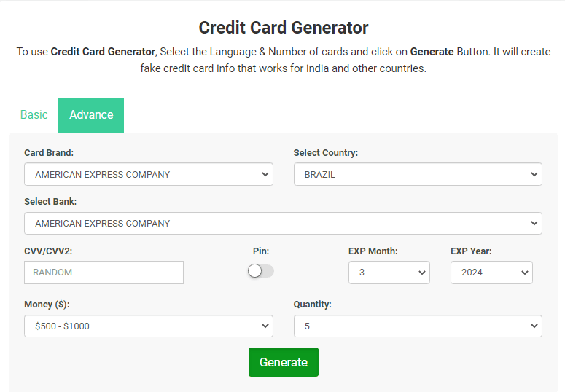The width and height of the screenshot is (565, 392).
Task: Open the Select Bank dropdown
Action: tap(283, 224)
